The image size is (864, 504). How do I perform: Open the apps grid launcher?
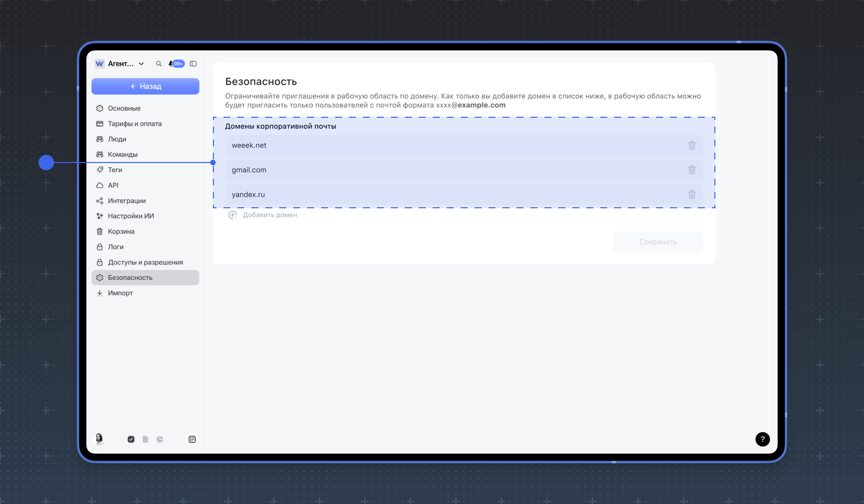point(192,439)
